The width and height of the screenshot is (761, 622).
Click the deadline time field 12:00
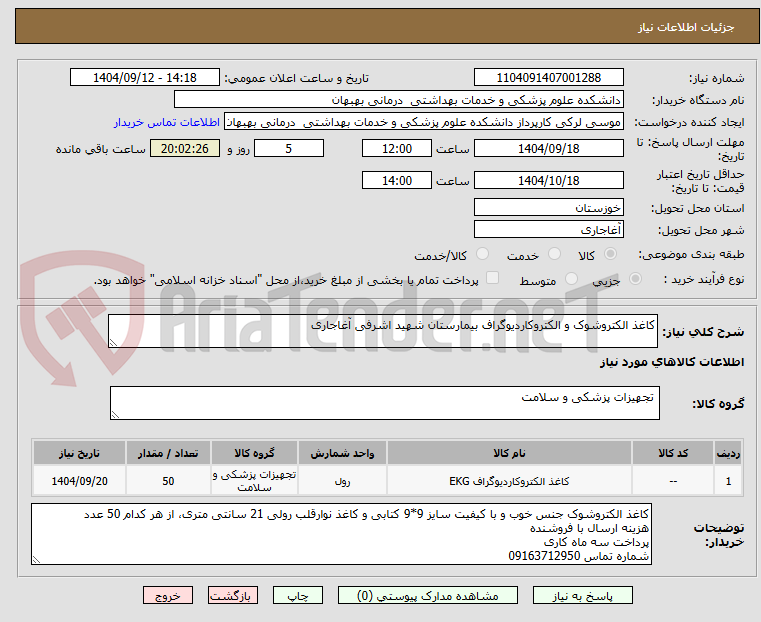coord(397,148)
